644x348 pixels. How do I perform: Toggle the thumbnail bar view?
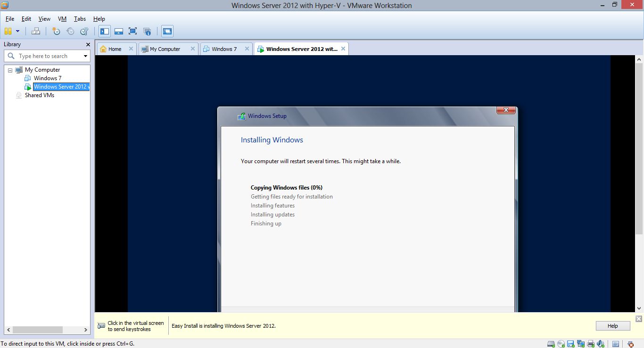click(x=119, y=31)
